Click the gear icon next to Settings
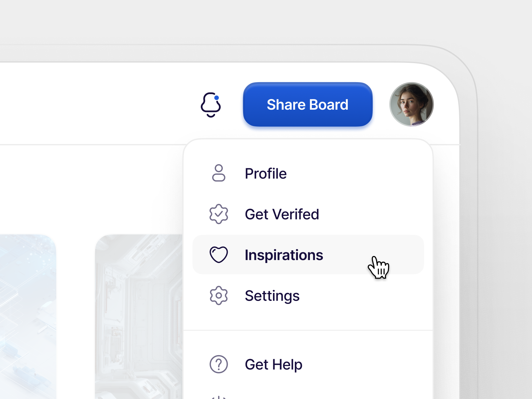532x399 pixels. [219, 296]
